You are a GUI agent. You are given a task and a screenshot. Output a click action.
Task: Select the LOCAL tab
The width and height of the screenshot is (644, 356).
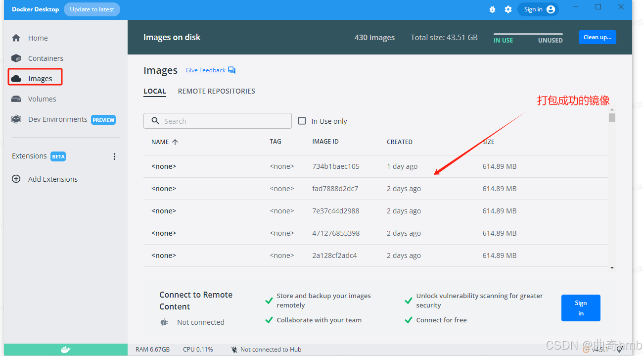coord(155,91)
